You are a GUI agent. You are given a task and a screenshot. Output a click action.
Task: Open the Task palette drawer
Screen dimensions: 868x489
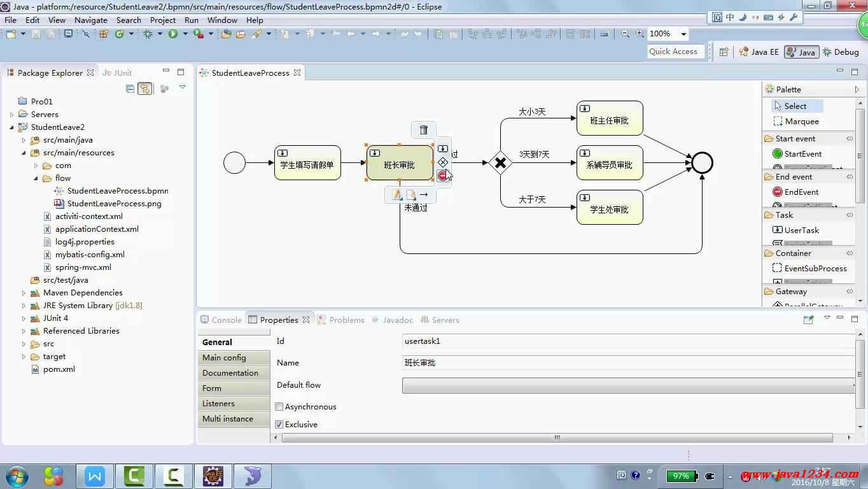(809, 215)
